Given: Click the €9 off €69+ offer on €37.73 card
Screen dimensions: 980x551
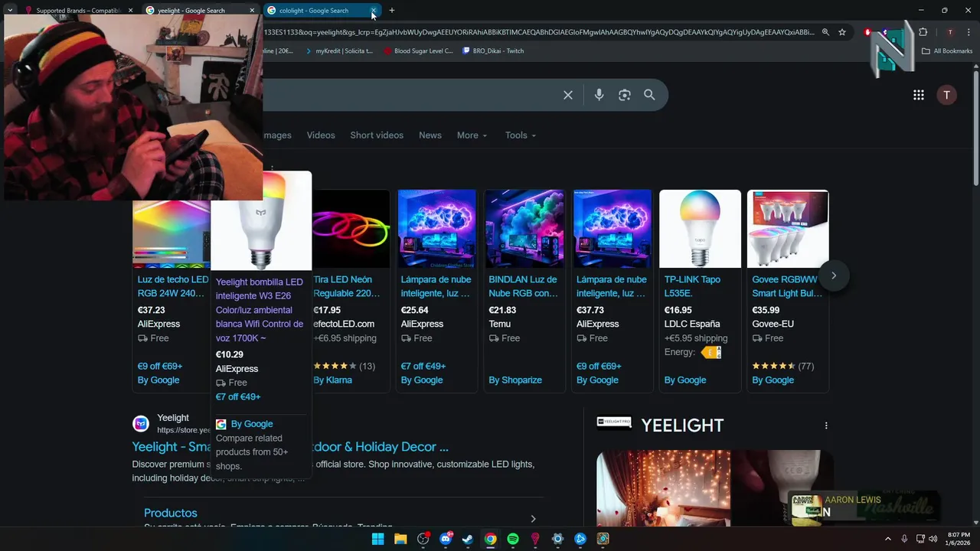Looking at the screenshot, I should (599, 367).
